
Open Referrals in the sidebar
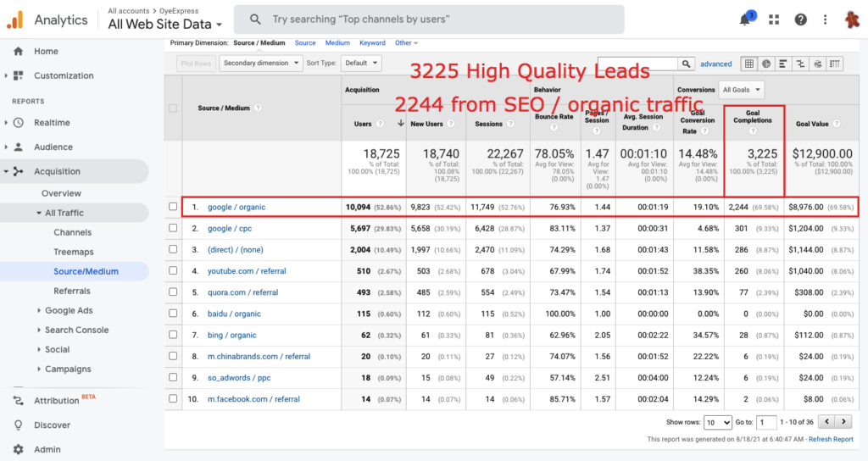[72, 291]
